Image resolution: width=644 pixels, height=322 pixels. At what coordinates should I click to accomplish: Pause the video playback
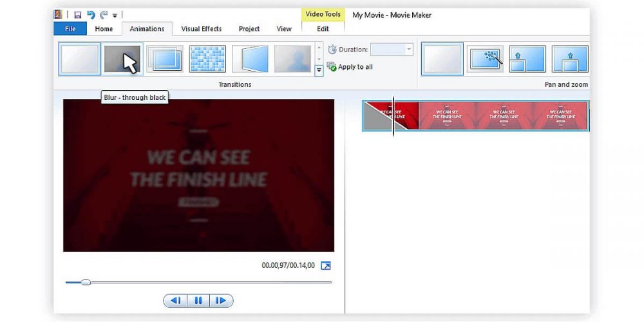coord(198,301)
